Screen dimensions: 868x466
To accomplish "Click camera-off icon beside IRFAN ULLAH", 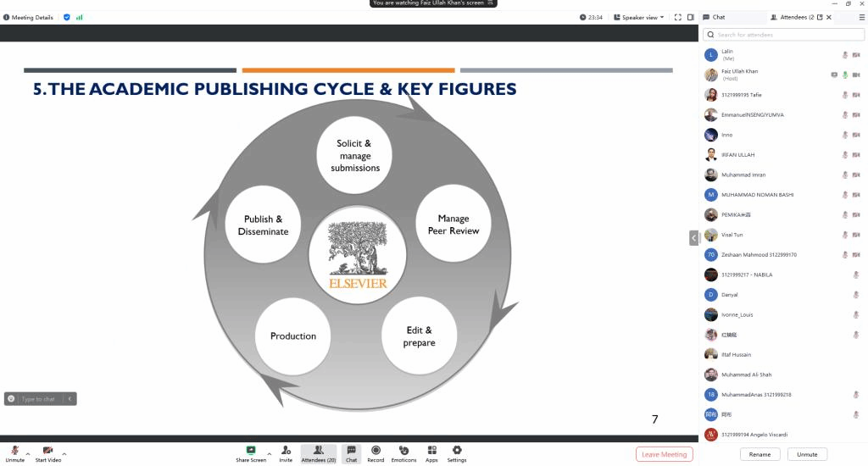I will point(856,155).
